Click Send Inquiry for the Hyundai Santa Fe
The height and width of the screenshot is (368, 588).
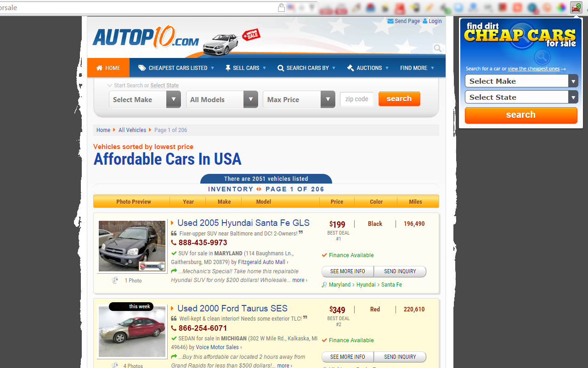tap(400, 271)
